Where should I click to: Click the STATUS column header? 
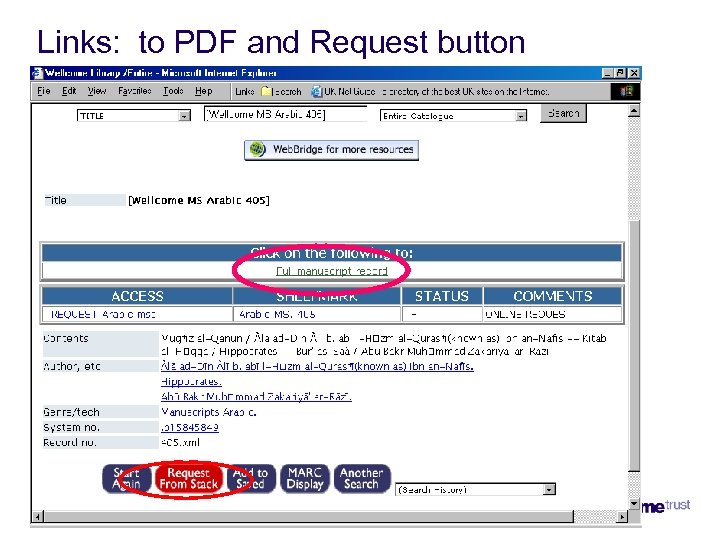(x=442, y=296)
